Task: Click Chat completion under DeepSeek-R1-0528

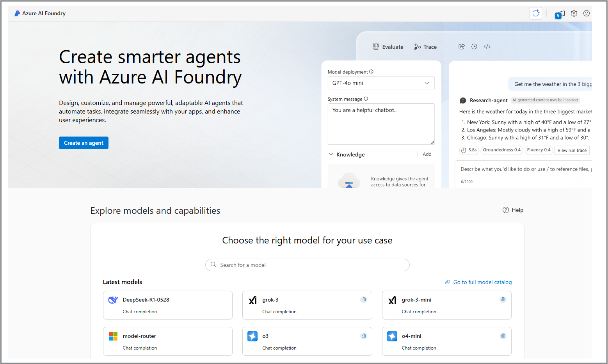Action: (x=140, y=312)
